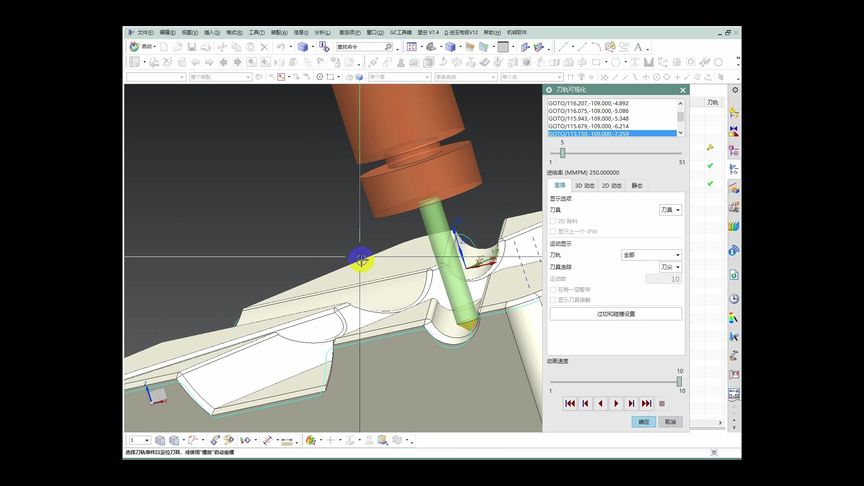Click the fast-forward to end icon
864x486 pixels.
(647, 403)
